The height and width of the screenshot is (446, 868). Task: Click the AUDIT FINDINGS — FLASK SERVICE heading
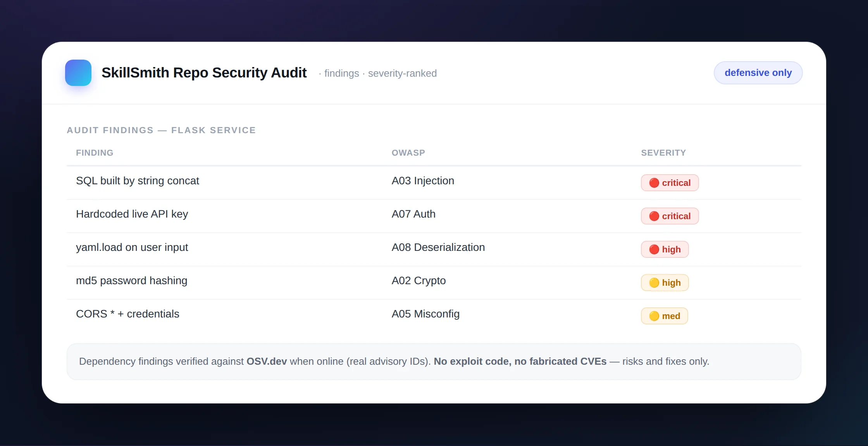pos(161,130)
